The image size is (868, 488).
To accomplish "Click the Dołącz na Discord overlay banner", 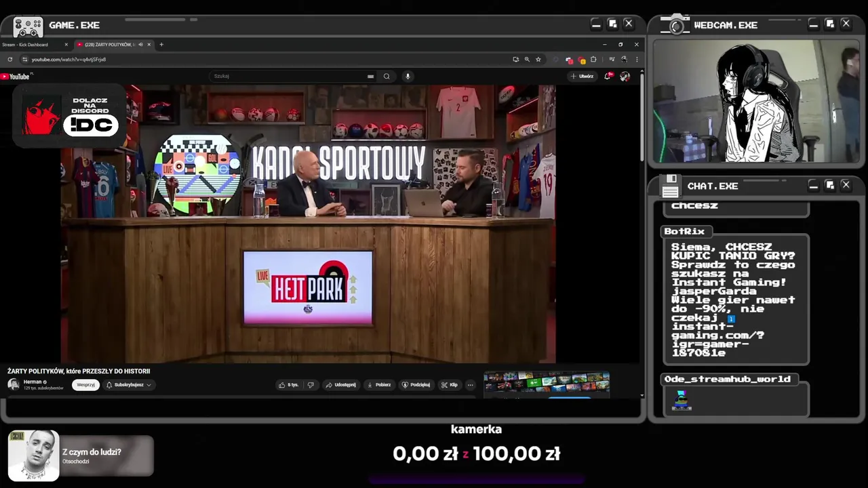I will pos(70,115).
